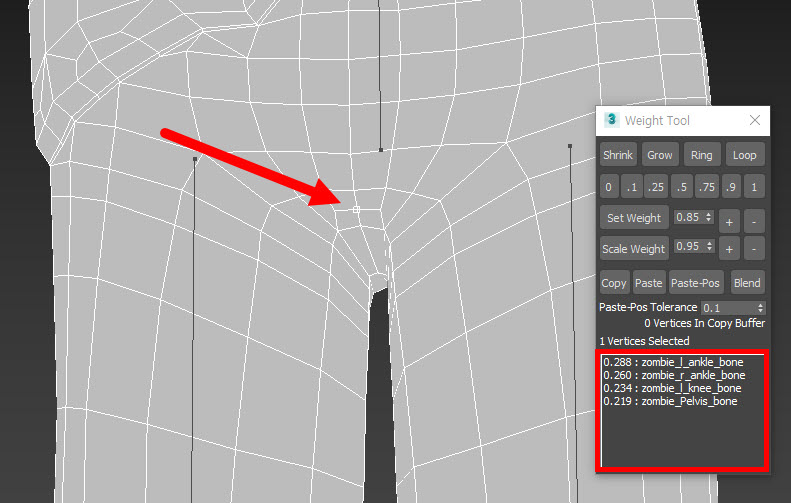This screenshot has width=791, height=503.
Task: Click the Blend weights button
Action: pos(748,283)
